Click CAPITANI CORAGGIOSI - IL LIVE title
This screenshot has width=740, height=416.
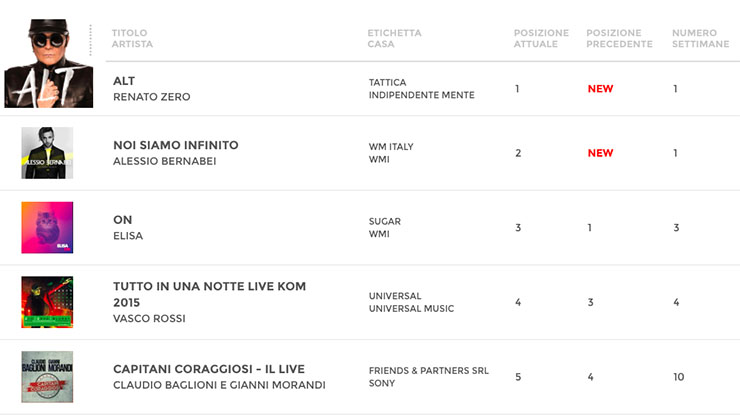208,369
